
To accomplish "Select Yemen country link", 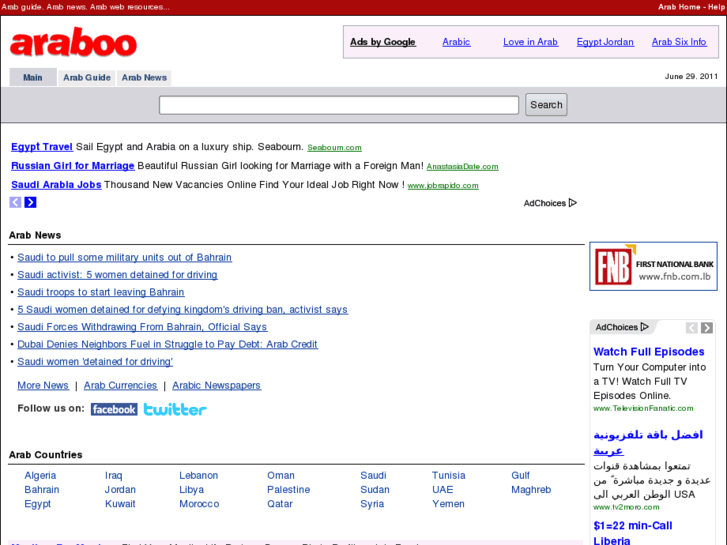I will pos(448,504).
